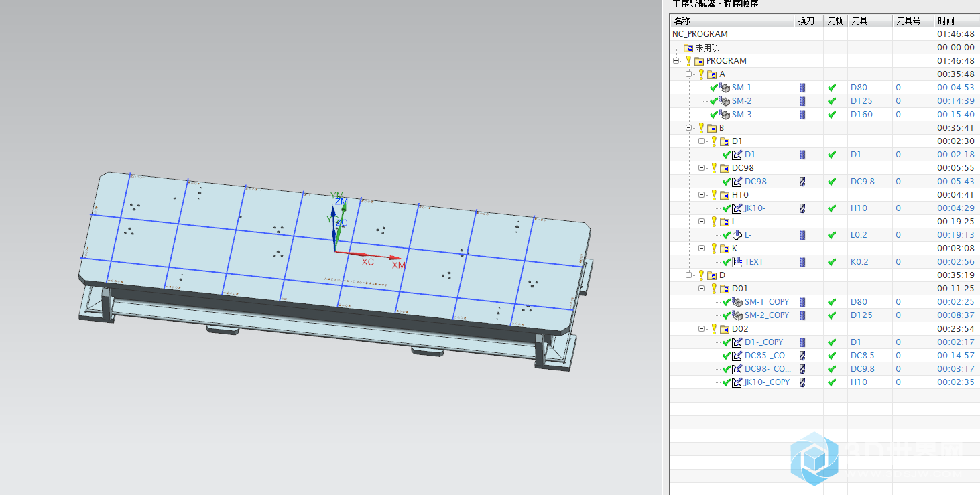Click the DC85-_CO... operation icon
This screenshot has width=980, height=495.
coord(737,356)
